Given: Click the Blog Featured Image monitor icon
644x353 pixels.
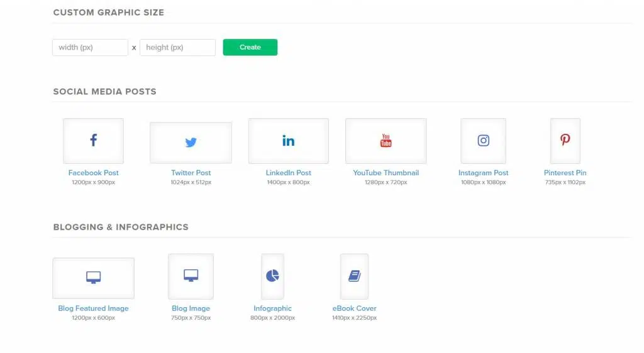Looking at the screenshot, I should click(x=93, y=278).
